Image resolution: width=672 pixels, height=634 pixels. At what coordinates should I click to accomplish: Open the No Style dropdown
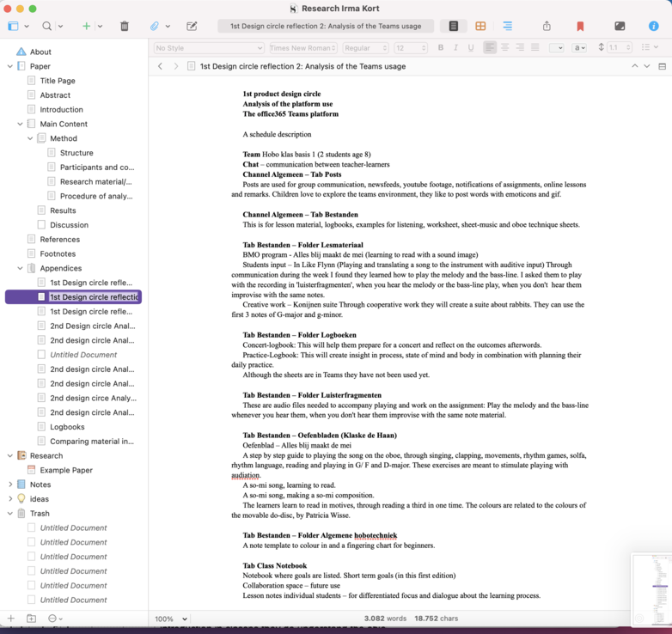[x=209, y=48]
